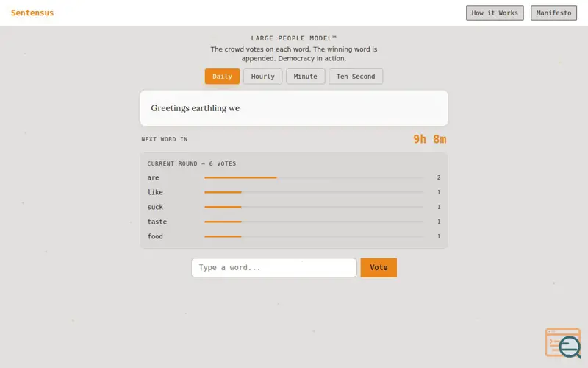Click the vote count 2 next to 'are'
This screenshot has width=588, height=368.
click(438, 177)
